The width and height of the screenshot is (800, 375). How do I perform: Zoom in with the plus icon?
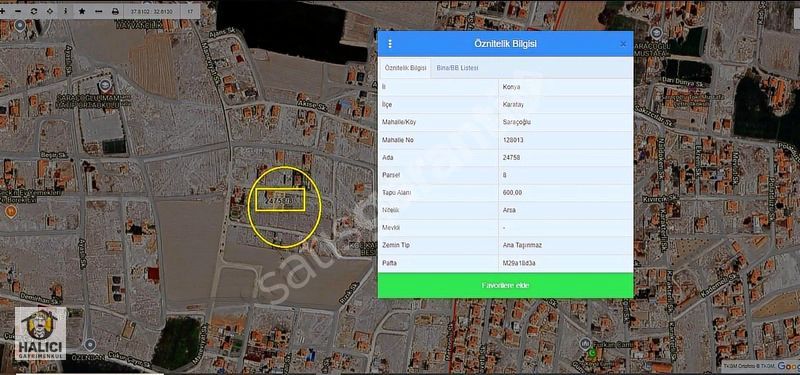click(3, 11)
